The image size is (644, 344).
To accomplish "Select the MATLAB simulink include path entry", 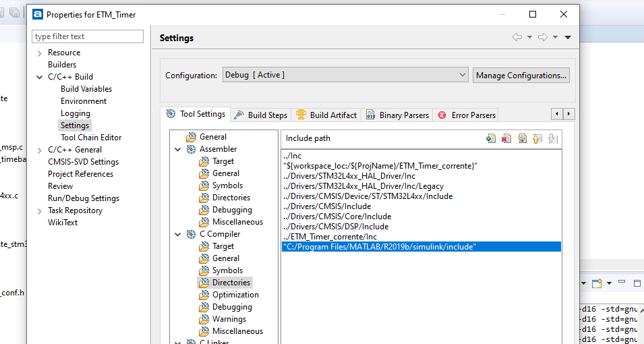I will (380, 247).
